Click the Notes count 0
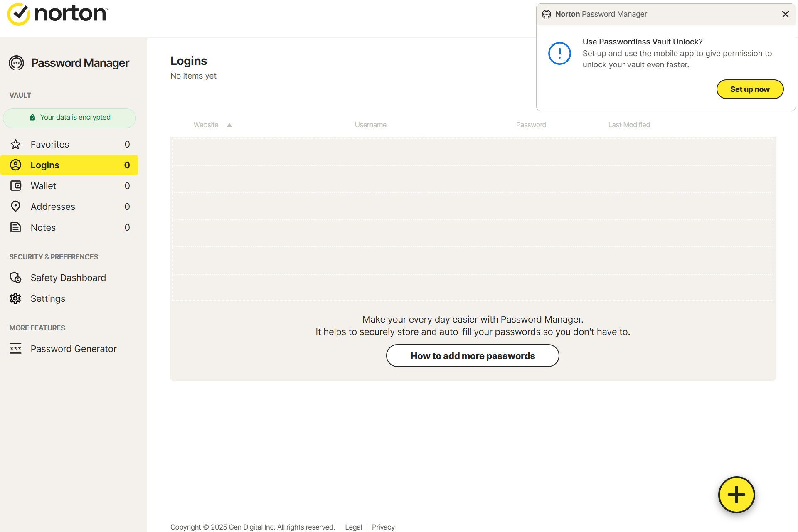 pyautogui.click(x=127, y=227)
